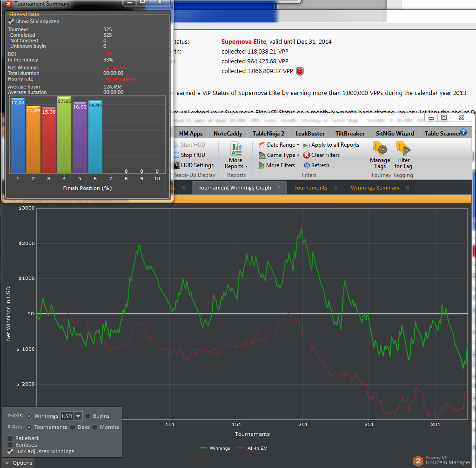Click the More Reports icon
Viewport: 476px width, 468px height.
tap(236, 149)
